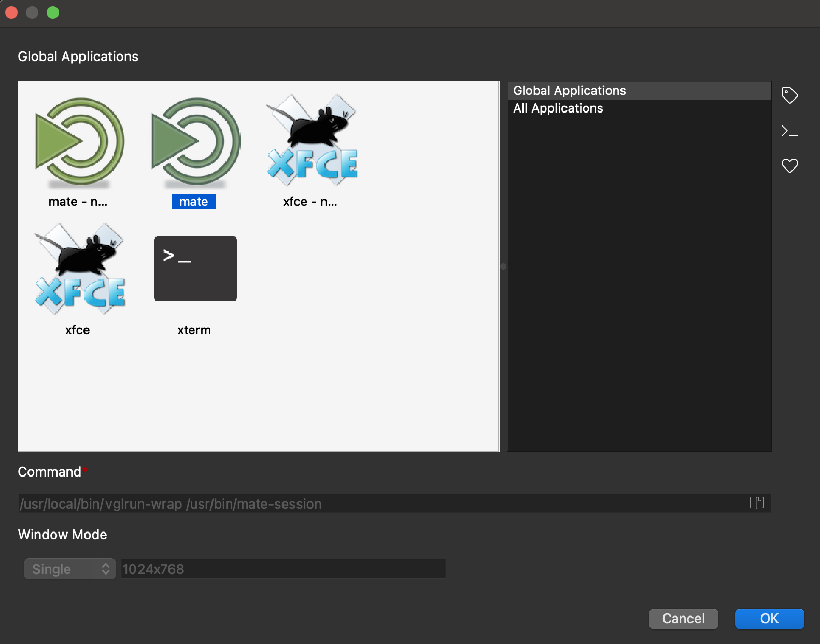Confirm with the OK button
The height and width of the screenshot is (644, 820).
(x=769, y=619)
